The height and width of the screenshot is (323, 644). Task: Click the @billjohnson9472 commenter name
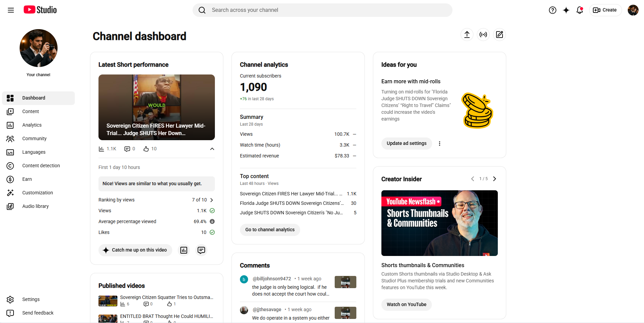[x=272, y=279]
